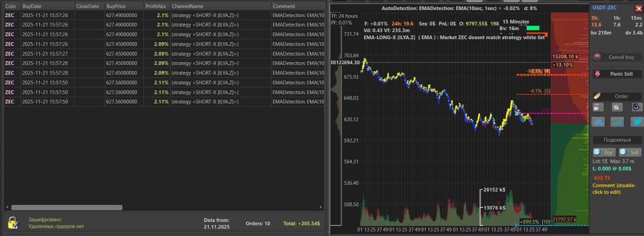Open the Order button with the pencil icon

click(617, 96)
